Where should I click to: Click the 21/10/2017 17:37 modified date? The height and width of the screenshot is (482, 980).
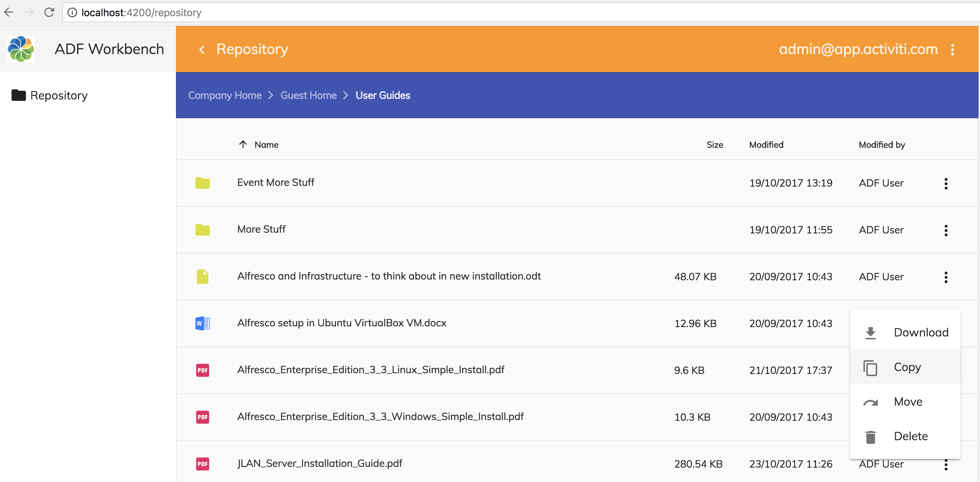click(x=791, y=370)
